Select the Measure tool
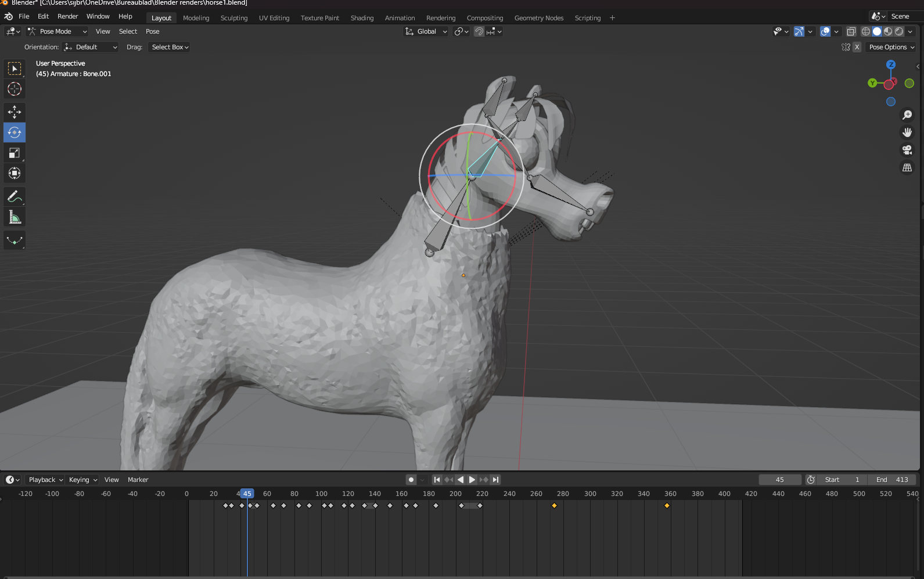924x579 pixels. point(15,218)
